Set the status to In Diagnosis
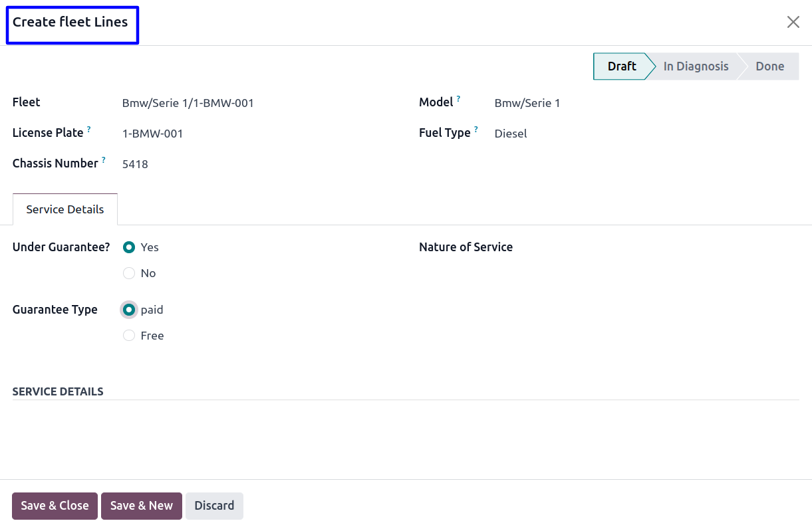This screenshot has width=812, height=531. click(x=696, y=66)
